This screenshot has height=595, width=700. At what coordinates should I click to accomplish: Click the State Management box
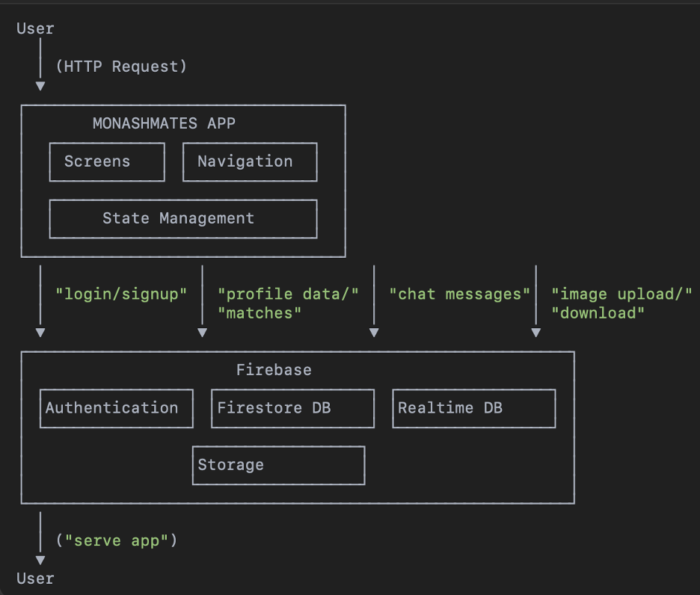183,218
